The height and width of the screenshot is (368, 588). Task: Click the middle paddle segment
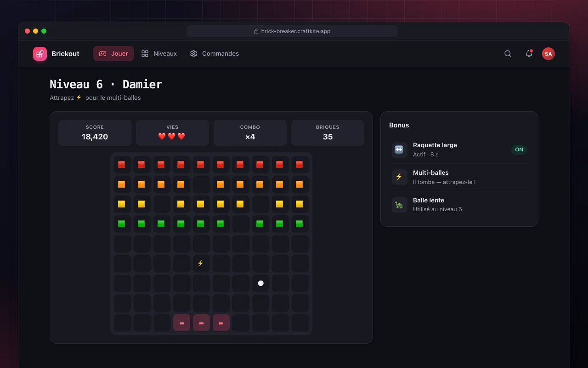(x=201, y=323)
